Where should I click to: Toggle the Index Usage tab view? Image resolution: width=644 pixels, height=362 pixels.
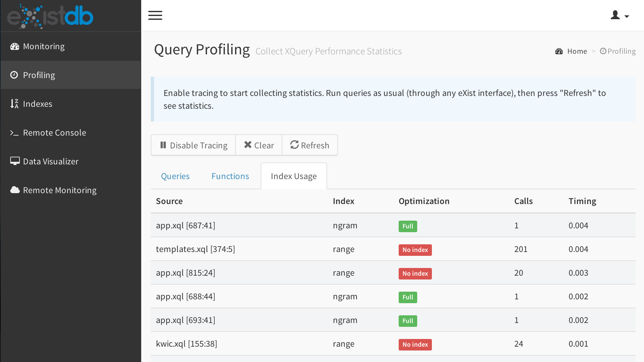coord(294,176)
